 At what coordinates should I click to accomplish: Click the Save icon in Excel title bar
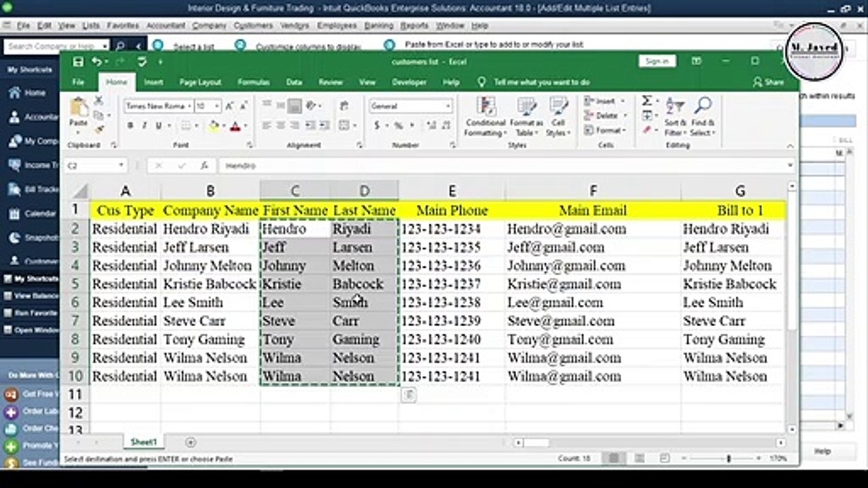point(78,62)
